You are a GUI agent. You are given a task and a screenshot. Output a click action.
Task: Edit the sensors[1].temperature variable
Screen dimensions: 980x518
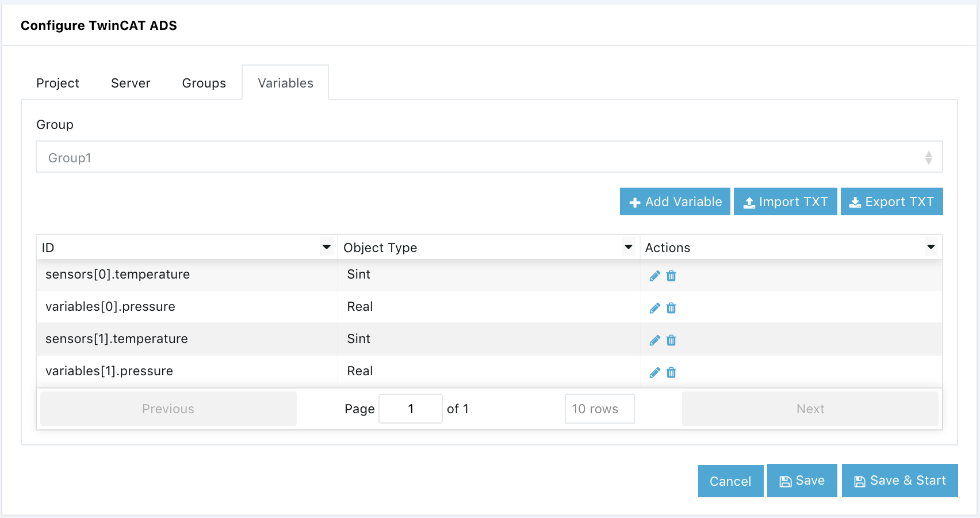point(654,340)
